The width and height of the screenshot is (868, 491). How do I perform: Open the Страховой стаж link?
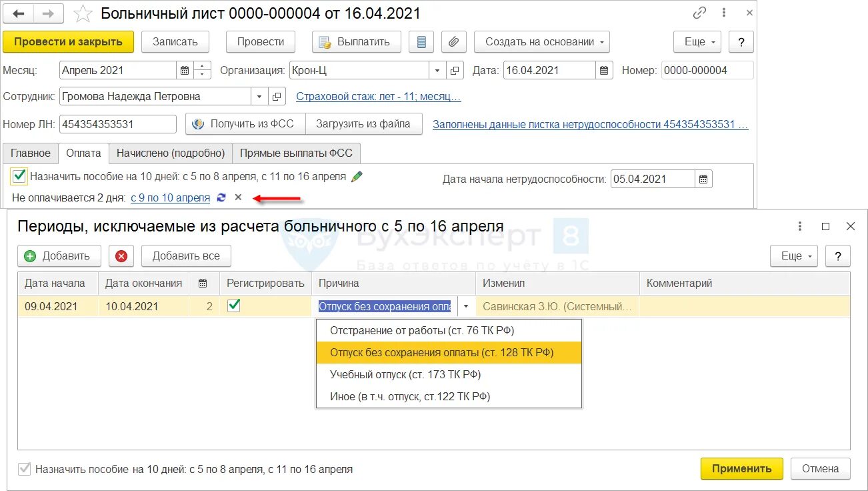click(379, 97)
